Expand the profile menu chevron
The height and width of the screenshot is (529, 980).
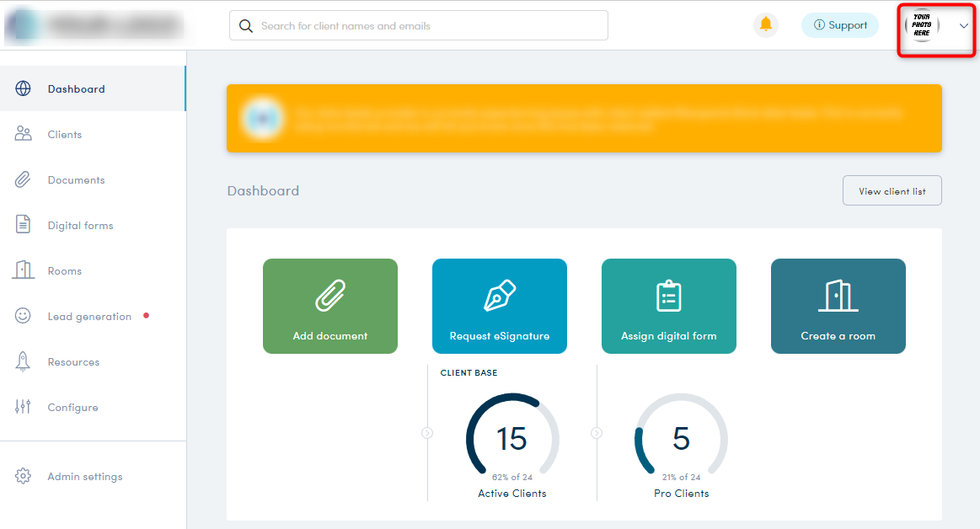[964, 26]
